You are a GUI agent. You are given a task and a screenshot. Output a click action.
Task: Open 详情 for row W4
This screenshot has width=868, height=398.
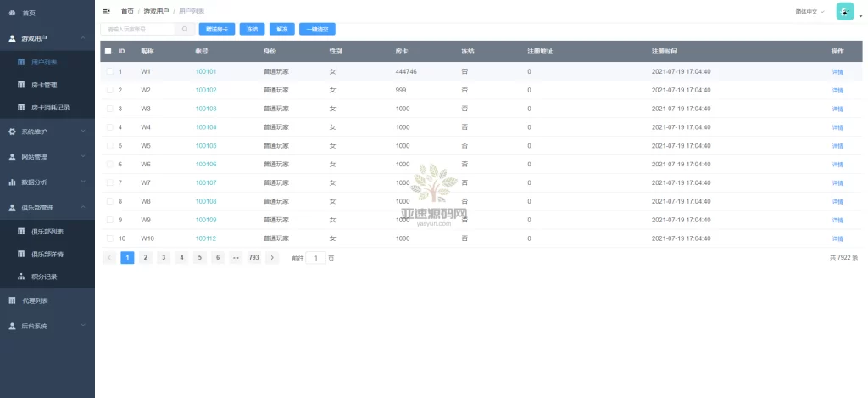(837, 127)
